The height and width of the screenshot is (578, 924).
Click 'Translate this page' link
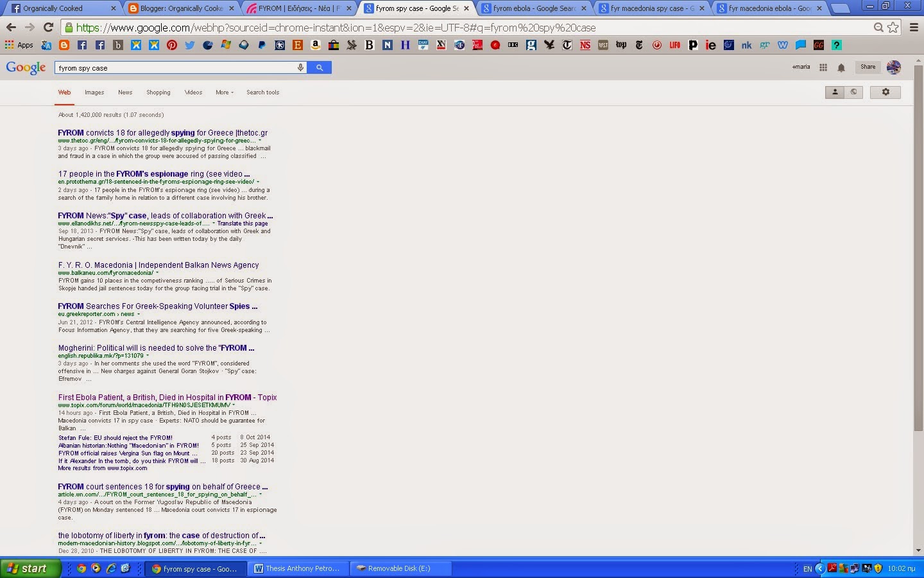(x=243, y=223)
